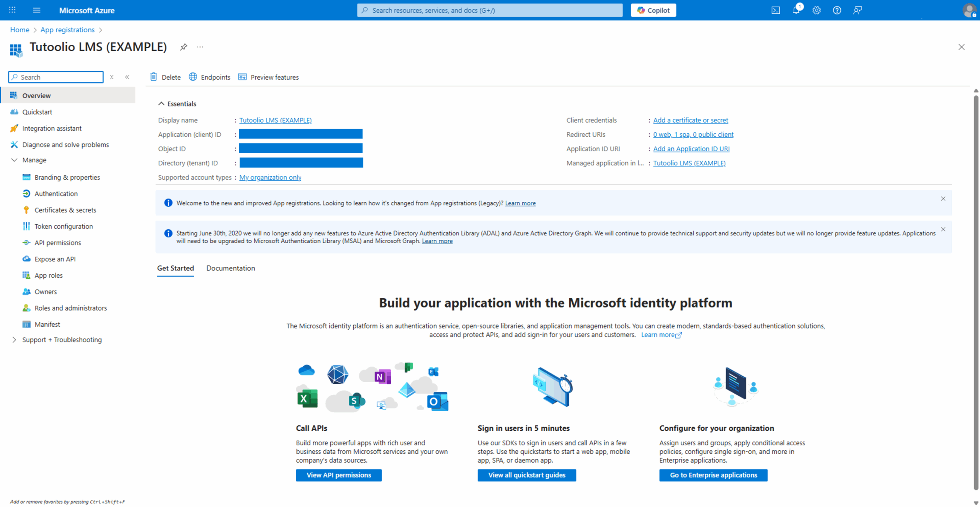This screenshot has height=507, width=980.
Task: Pin Tutoolio LMS app registration
Action: (x=184, y=47)
